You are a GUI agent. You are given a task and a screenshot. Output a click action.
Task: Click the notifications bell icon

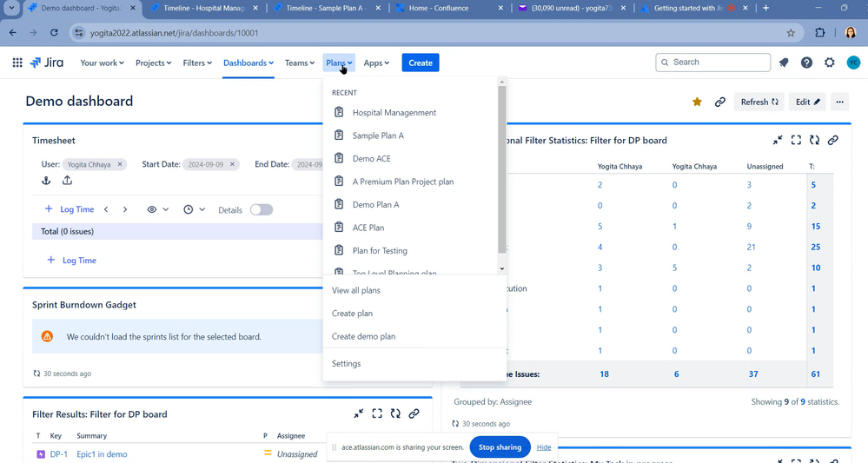pos(784,63)
